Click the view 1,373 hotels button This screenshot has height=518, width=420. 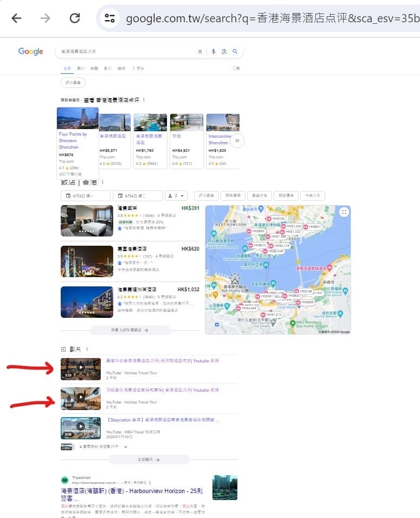click(130, 330)
